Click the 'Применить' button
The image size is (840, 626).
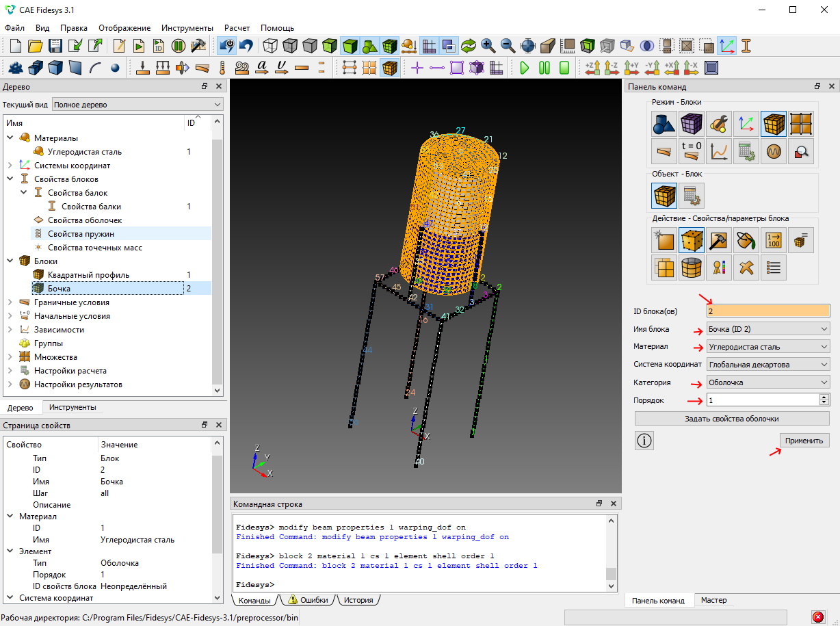(x=804, y=441)
